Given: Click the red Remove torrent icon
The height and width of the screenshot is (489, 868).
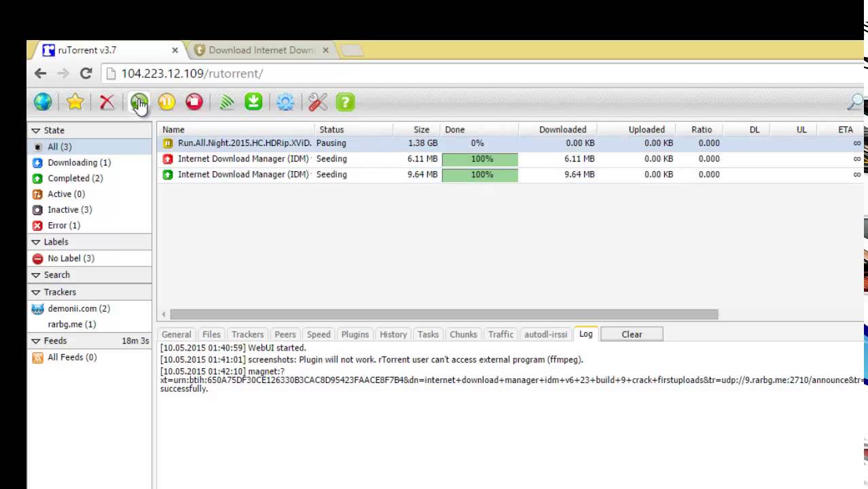Looking at the screenshot, I should coord(107,103).
